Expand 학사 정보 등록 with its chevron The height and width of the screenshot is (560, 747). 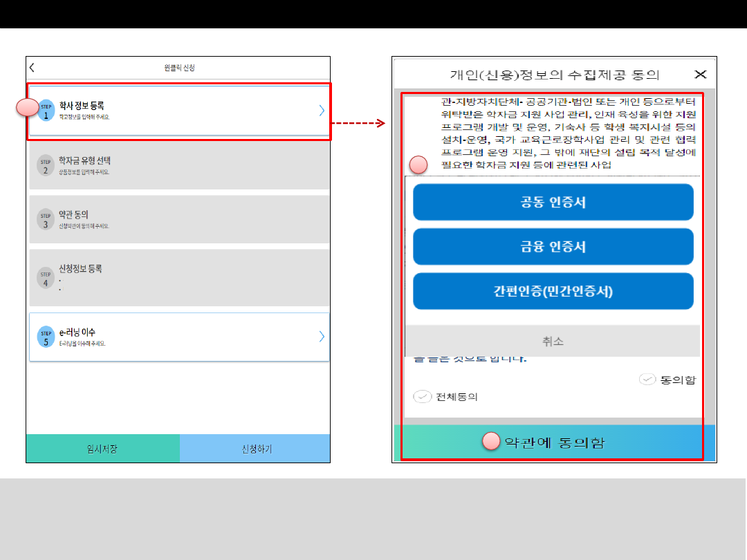click(322, 110)
